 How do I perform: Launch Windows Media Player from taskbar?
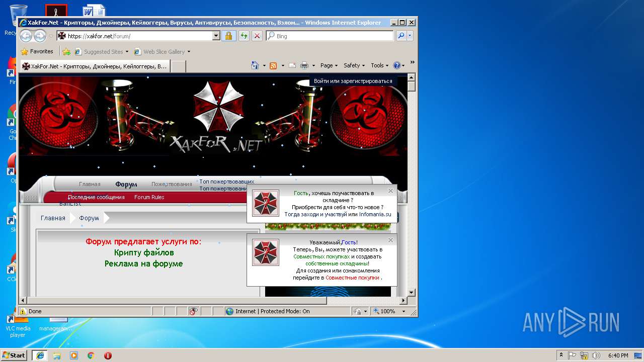[x=74, y=355]
